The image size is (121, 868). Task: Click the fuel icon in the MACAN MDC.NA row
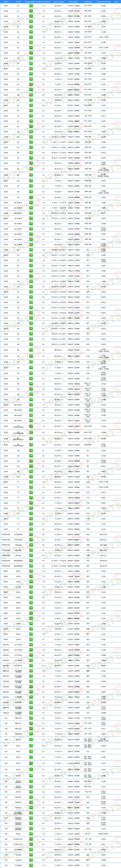[x=31, y=550]
